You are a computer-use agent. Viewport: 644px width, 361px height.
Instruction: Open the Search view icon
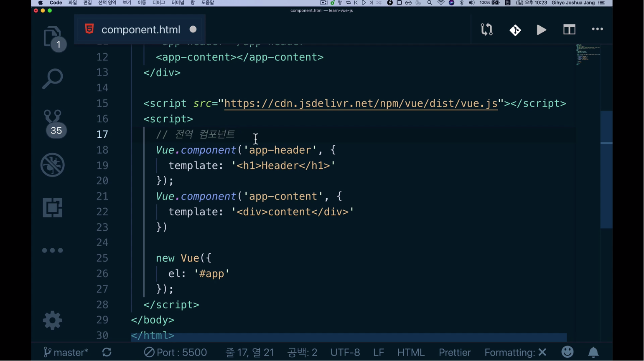click(x=52, y=79)
